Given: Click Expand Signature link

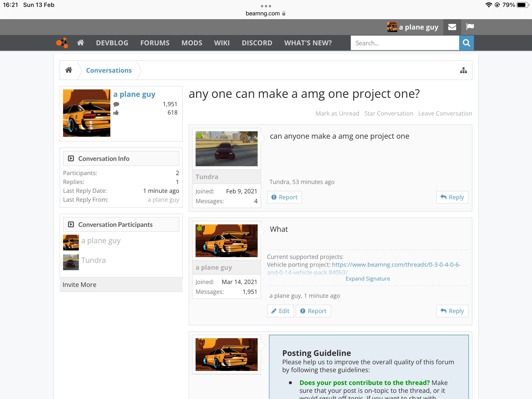Looking at the screenshot, I should coord(367,279).
